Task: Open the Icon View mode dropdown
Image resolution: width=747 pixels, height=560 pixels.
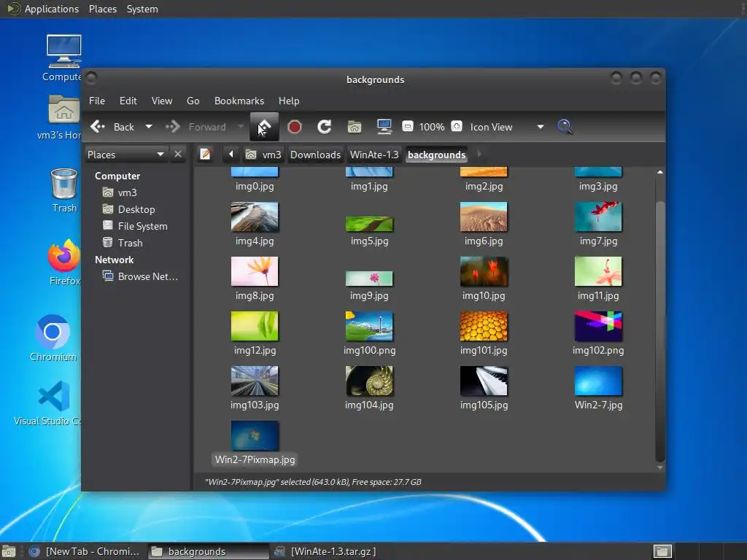Action: click(x=507, y=127)
